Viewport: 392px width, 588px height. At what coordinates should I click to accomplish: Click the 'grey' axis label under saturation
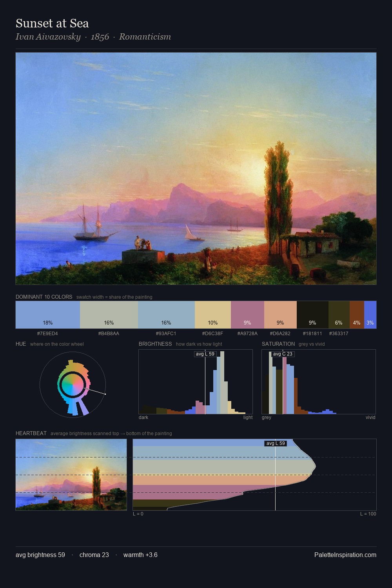pos(267,417)
